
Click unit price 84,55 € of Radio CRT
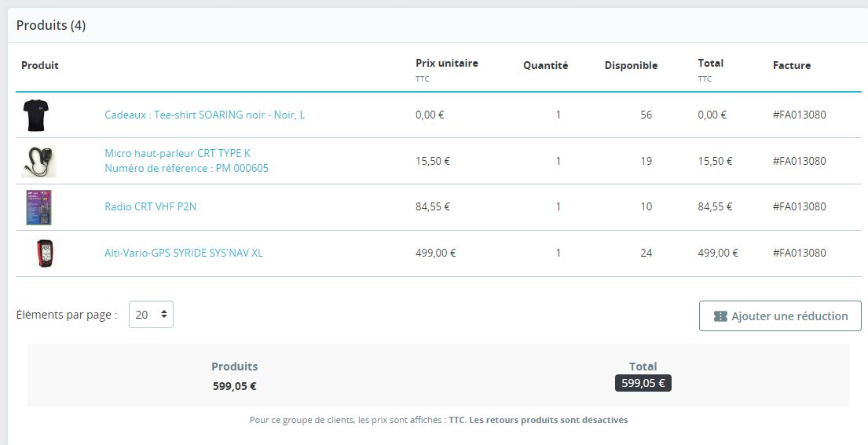click(x=433, y=206)
